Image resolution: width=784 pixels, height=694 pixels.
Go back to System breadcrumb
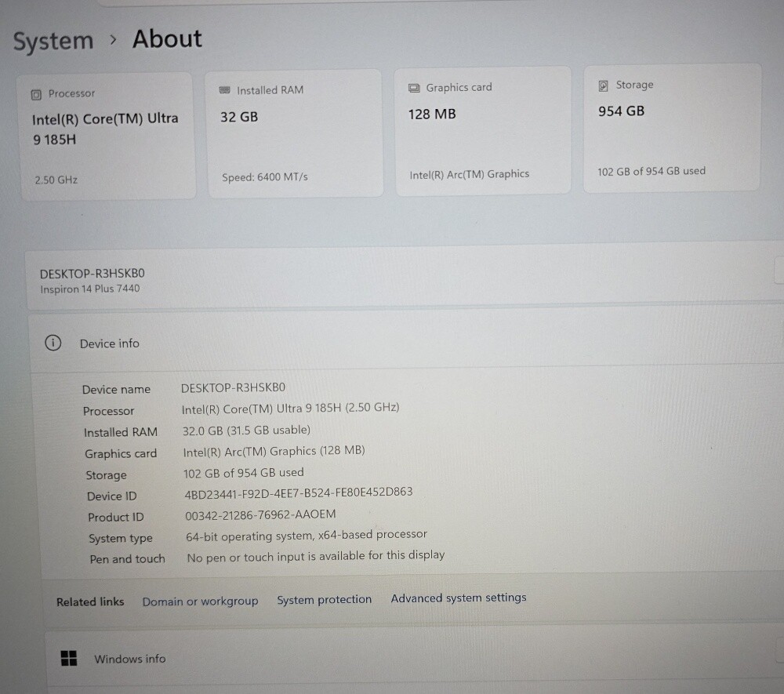(53, 41)
